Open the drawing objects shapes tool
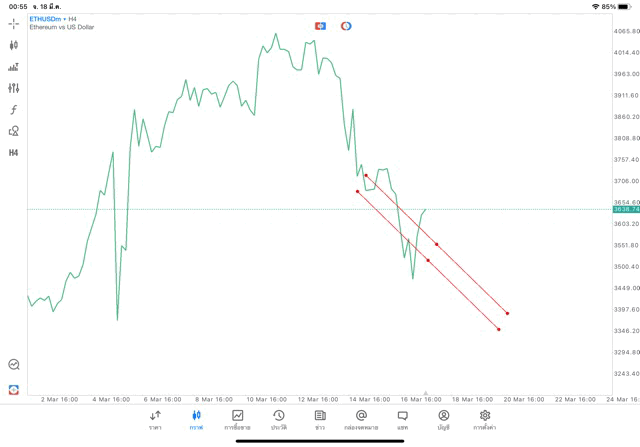 [x=14, y=131]
